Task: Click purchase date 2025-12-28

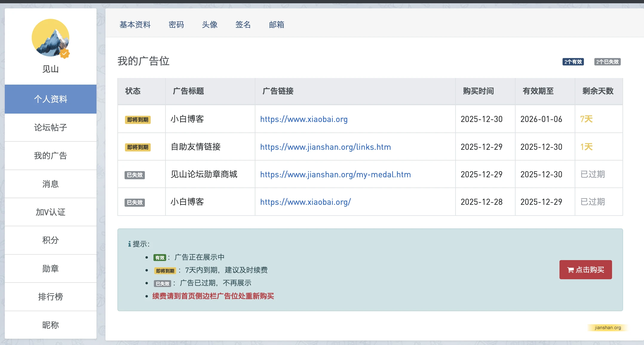Action: tap(482, 202)
